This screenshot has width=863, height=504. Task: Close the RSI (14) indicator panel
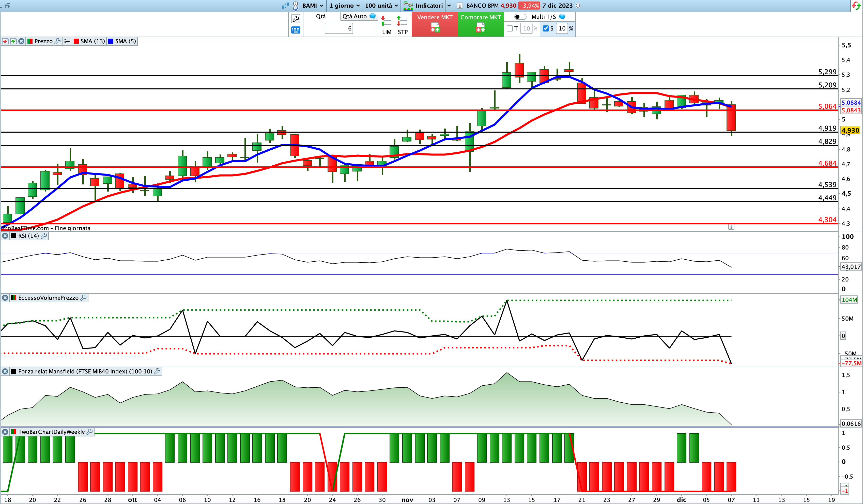point(5,235)
